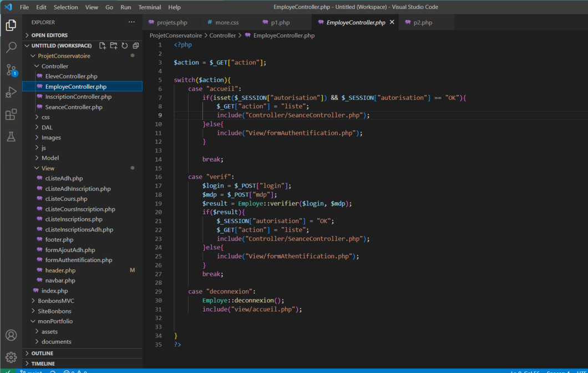Expand the OPEN EDITORS section
Screen dimensions: 588x373
(x=49, y=35)
